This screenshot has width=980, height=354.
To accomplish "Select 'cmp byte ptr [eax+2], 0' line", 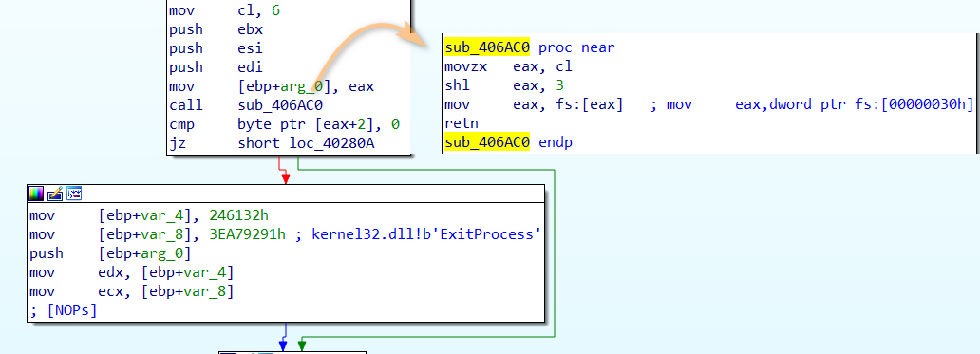I will 284,124.
